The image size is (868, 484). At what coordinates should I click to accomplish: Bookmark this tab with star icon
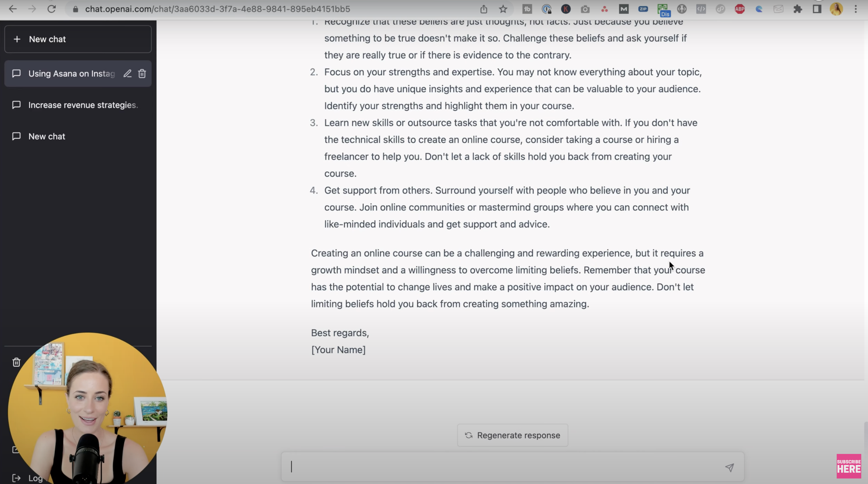pyautogui.click(x=503, y=9)
